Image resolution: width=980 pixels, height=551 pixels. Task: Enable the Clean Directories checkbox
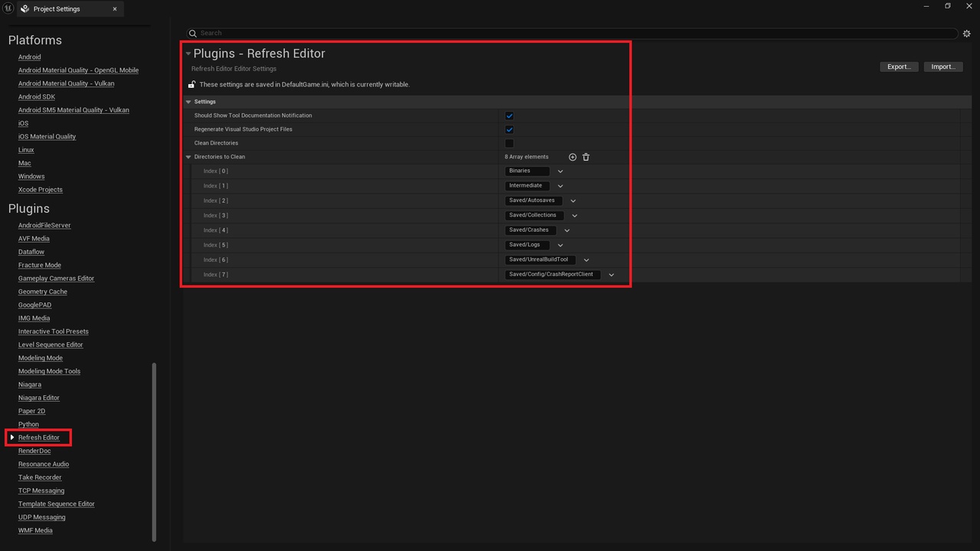click(509, 143)
